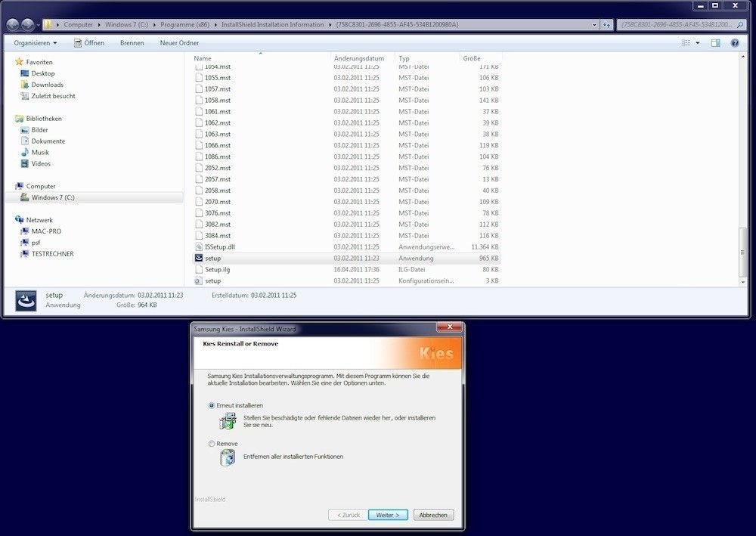Open the view options dropdown arrow

(697, 43)
